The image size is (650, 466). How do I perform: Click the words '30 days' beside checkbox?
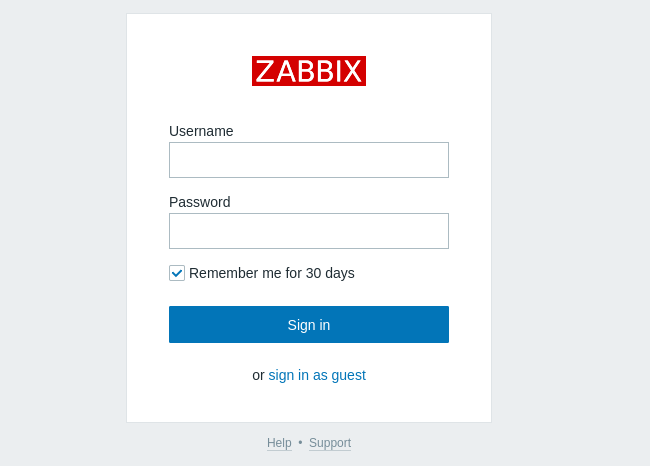330,273
